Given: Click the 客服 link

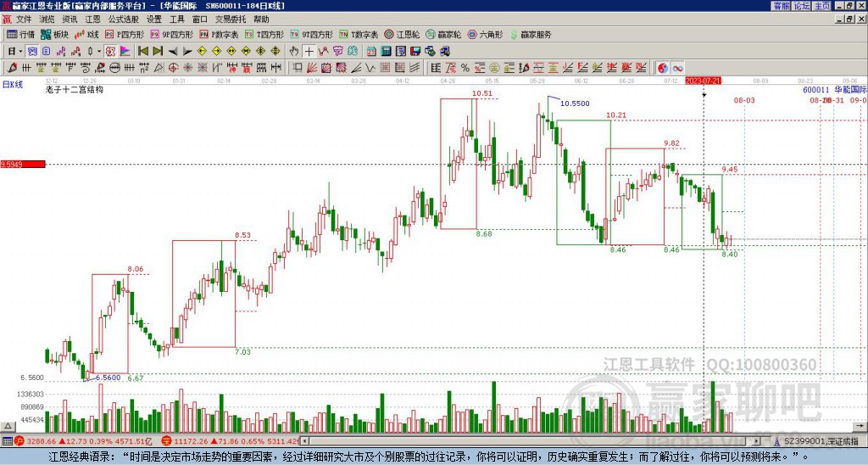Looking at the screenshot, I should point(782,6).
